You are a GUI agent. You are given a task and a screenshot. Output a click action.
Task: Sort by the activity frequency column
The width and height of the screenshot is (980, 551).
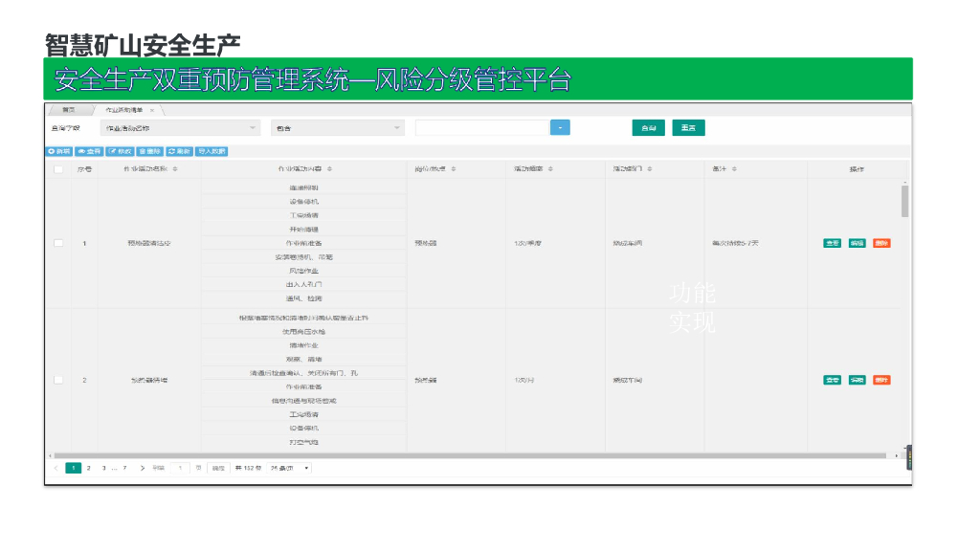click(550, 169)
